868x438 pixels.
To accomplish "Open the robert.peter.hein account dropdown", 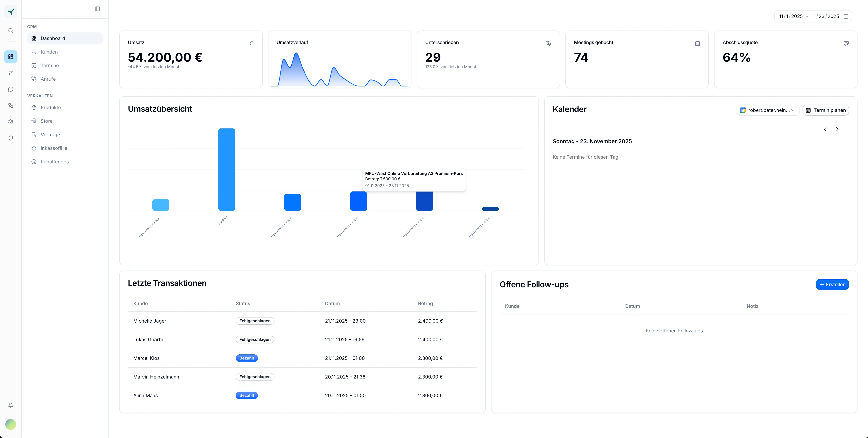I will coord(767,110).
